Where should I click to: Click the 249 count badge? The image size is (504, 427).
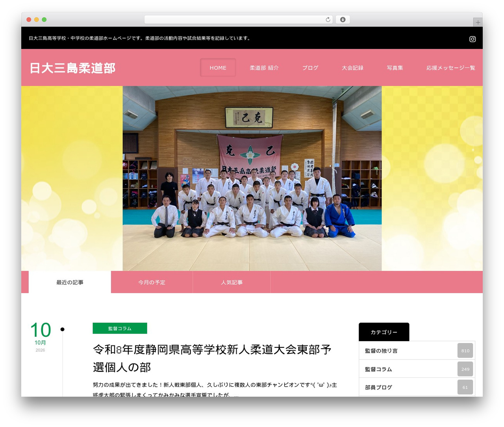pyautogui.click(x=465, y=369)
